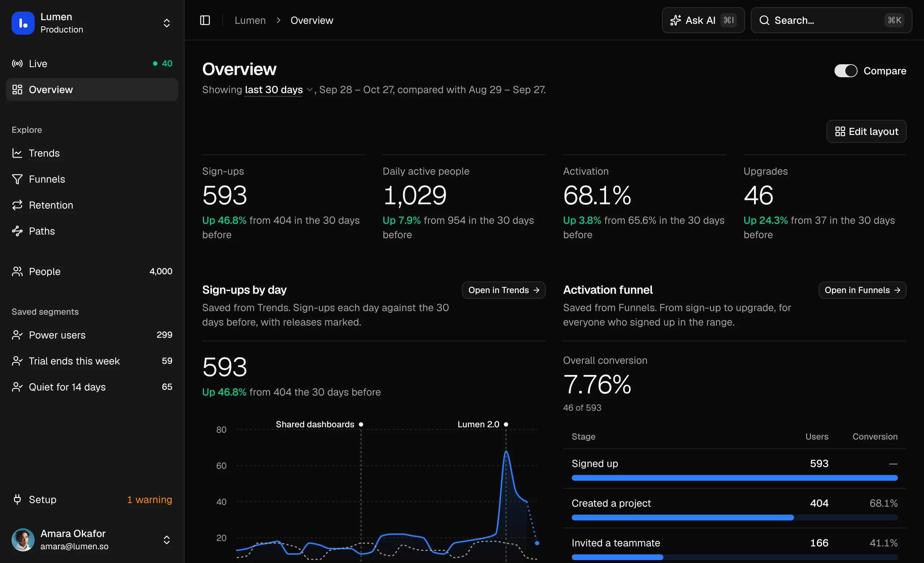Open the Power users segment
Screen dimensions: 924x563
pos(92,335)
